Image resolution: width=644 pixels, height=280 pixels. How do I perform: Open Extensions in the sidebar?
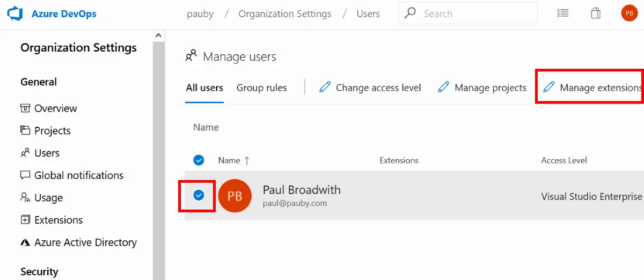tap(58, 220)
